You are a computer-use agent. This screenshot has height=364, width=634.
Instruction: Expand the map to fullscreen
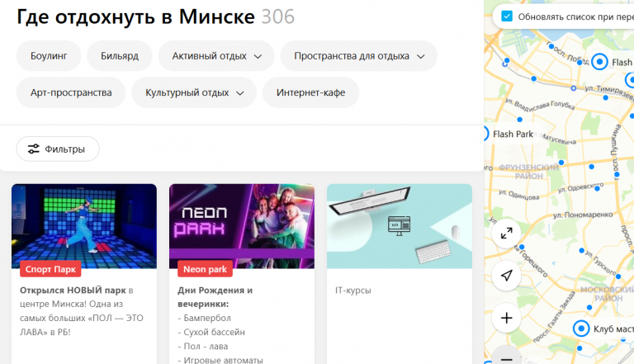(506, 234)
